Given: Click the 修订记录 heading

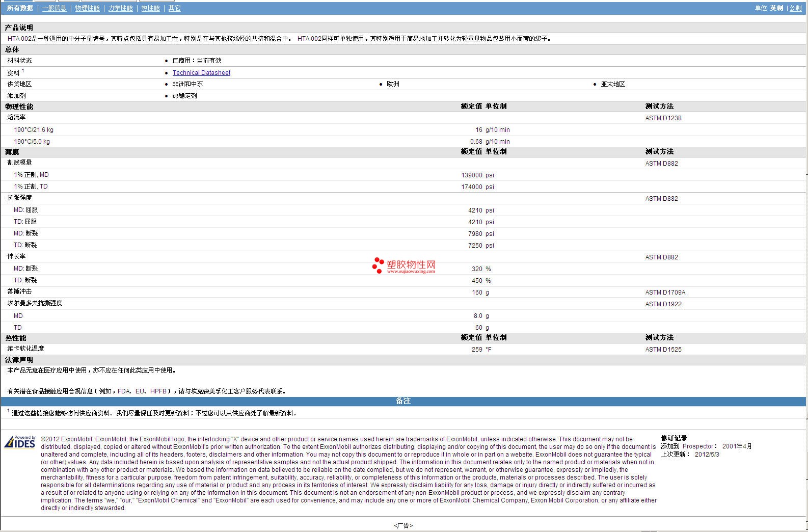Looking at the screenshot, I should tap(674, 438).
